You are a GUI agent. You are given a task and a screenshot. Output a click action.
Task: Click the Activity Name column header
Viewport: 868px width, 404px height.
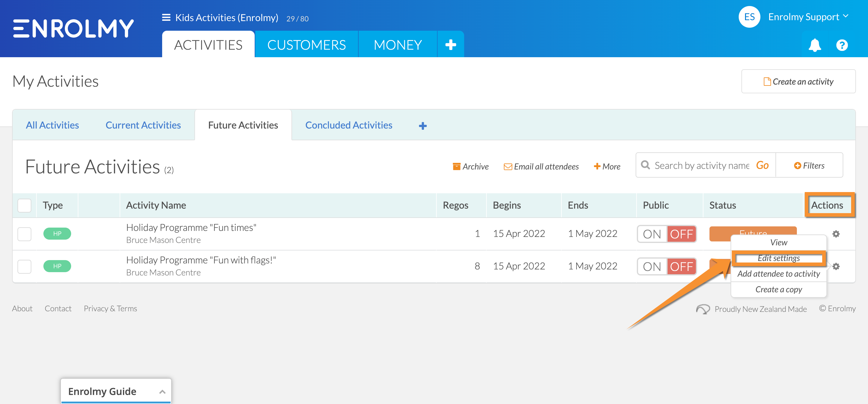[x=156, y=205]
